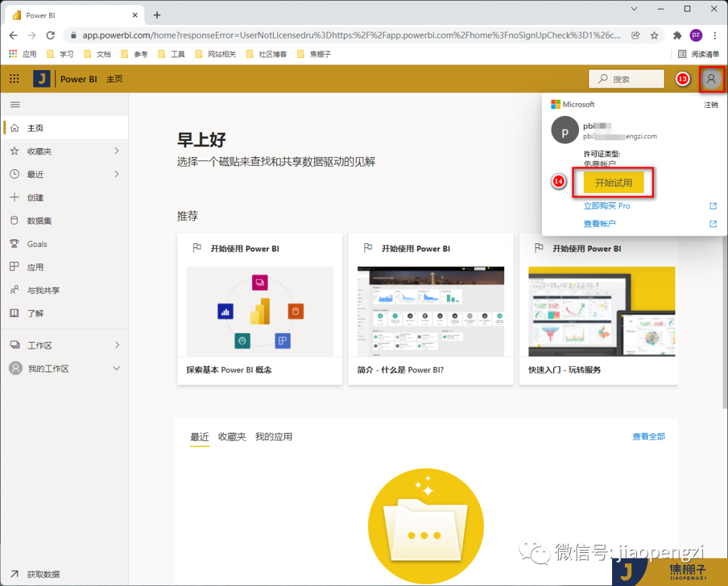728x586 pixels.
Task: Click the 应用 apps icon in sidebar
Action: click(x=14, y=266)
